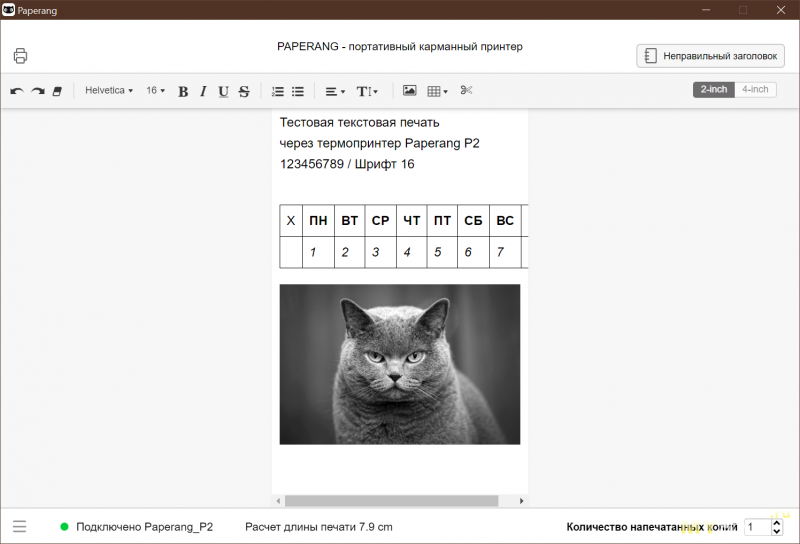Click the eraser clear-formatting icon
This screenshot has height=544, width=800.
point(57,91)
